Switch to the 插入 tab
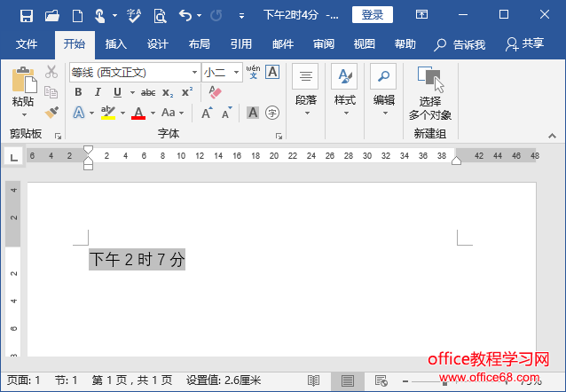 point(116,44)
